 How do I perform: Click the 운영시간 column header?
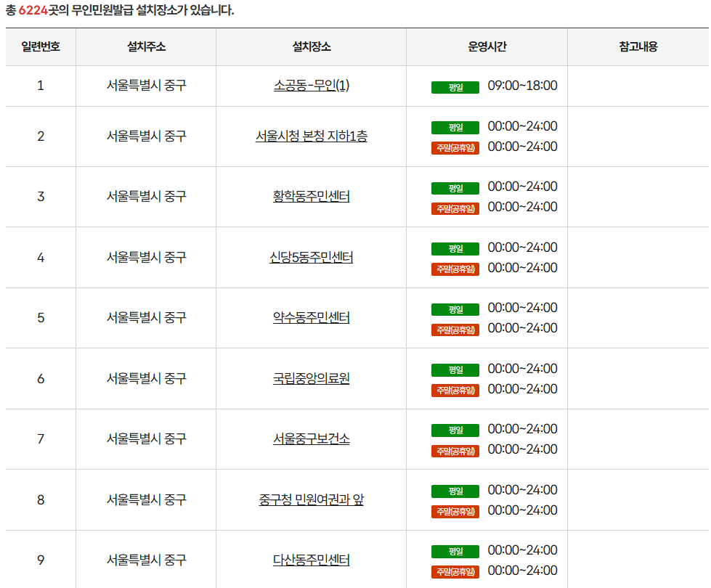pos(487,46)
